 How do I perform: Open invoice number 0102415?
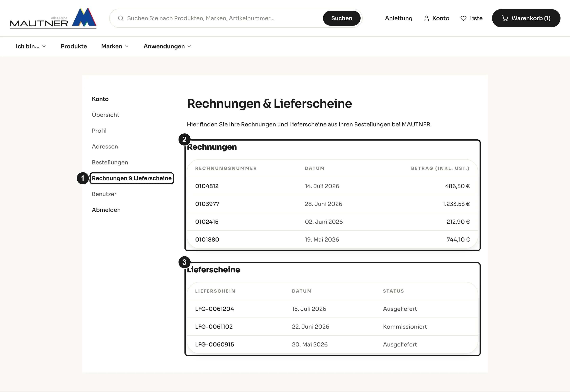[x=207, y=222]
